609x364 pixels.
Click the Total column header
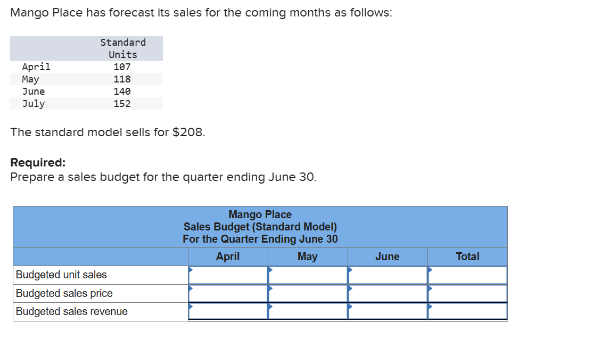coord(467,257)
